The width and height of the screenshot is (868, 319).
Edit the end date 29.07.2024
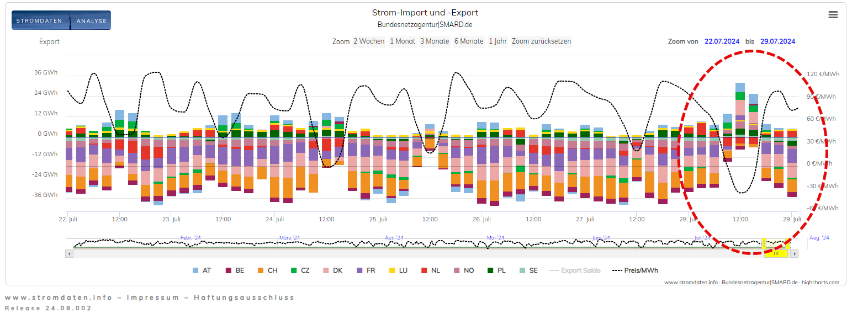(777, 41)
